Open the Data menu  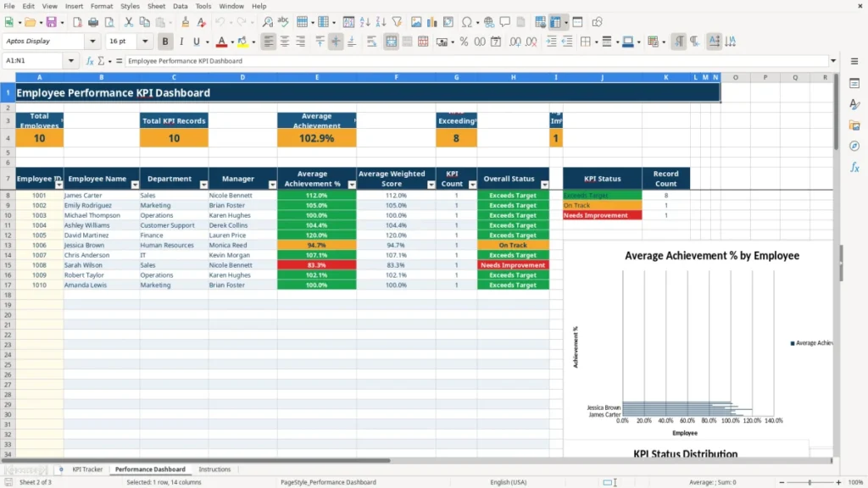tap(180, 6)
